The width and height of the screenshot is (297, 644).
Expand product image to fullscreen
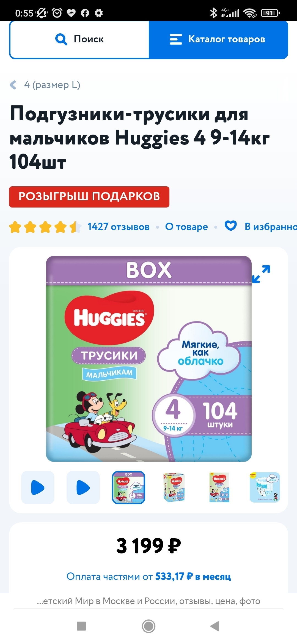click(261, 274)
